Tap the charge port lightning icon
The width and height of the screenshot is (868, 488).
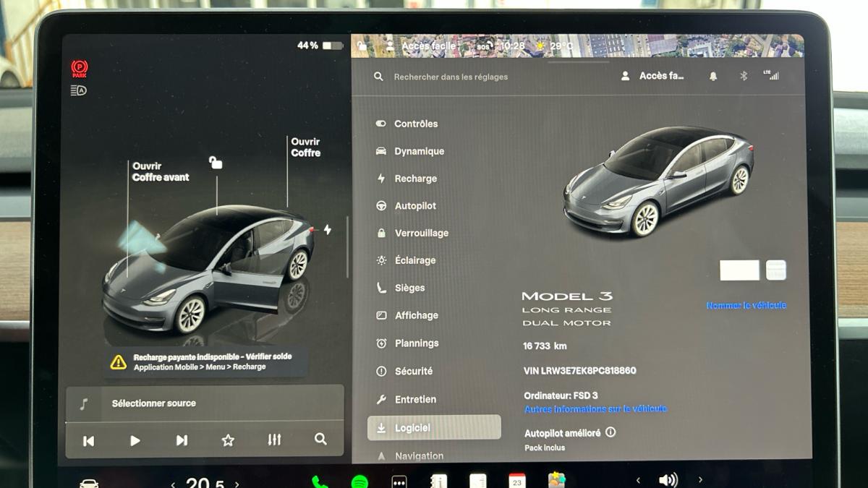pyautogui.click(x=328, y=230)
